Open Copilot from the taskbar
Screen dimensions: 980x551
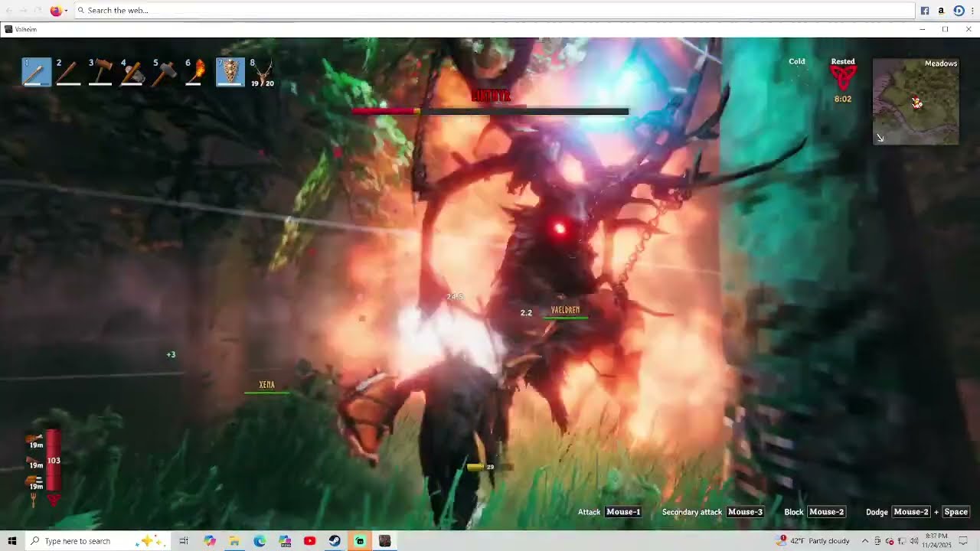210,541
